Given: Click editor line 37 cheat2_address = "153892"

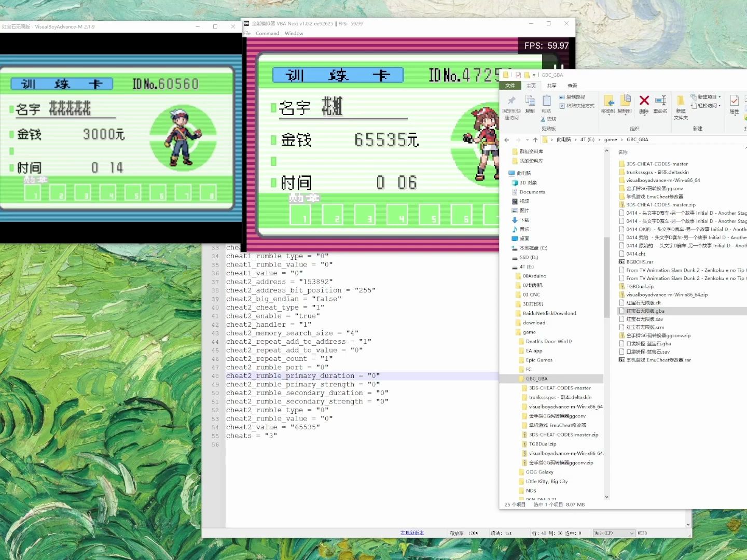Looking at the screenshot, I should point(279,282).
